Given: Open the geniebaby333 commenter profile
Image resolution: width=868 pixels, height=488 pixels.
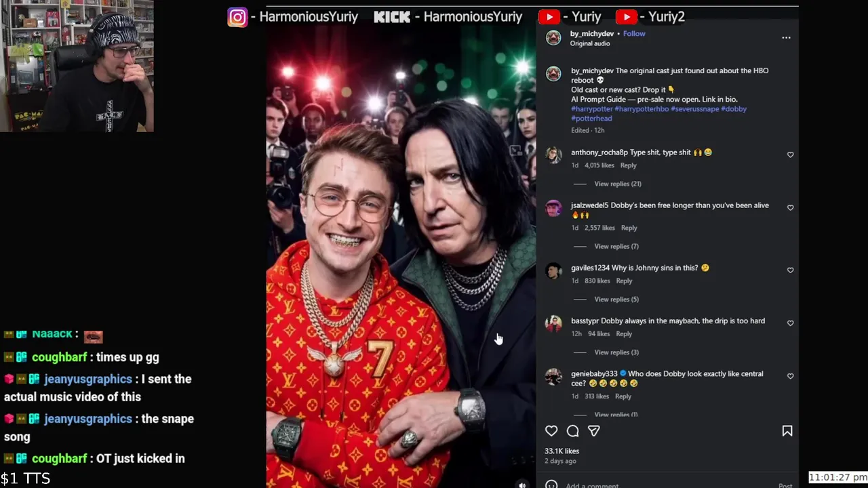Looking at the screenshot, I should coord(554,377).
